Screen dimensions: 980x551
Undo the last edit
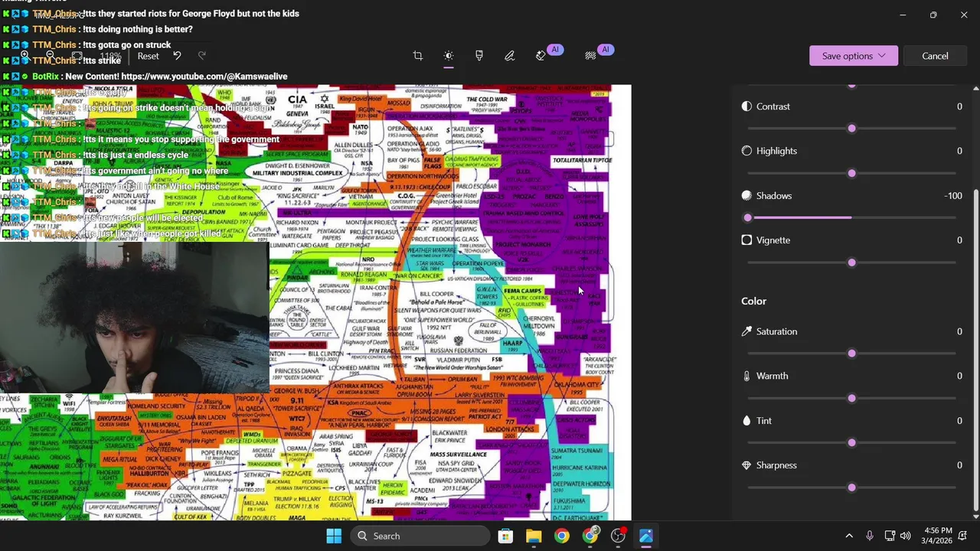point(177,56)
